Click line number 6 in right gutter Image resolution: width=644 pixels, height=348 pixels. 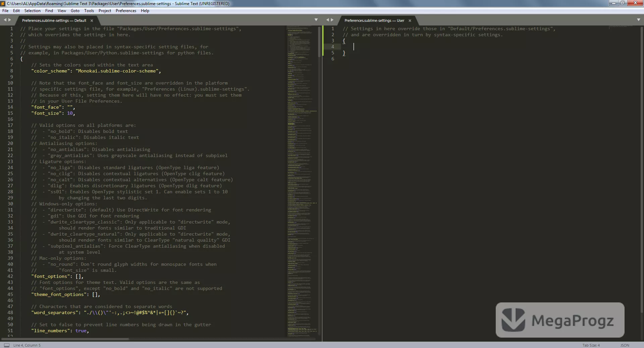pyautogui.click(x=333, y=59)
